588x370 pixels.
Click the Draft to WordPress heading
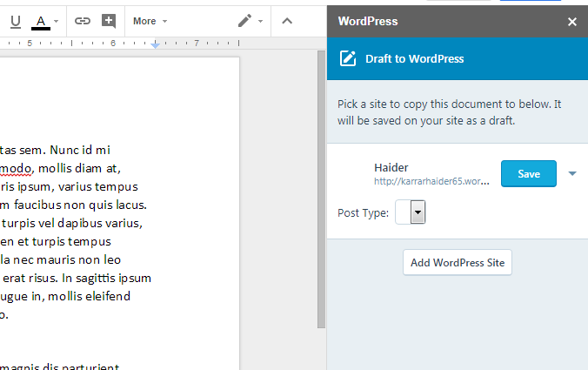coord(414,59)
